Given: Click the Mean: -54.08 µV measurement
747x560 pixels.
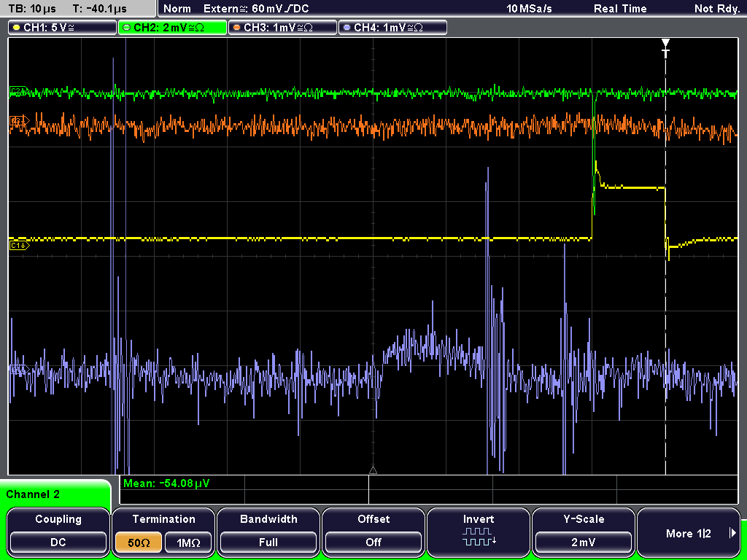Looking at the screenshot, I should (x=166, y=483).
